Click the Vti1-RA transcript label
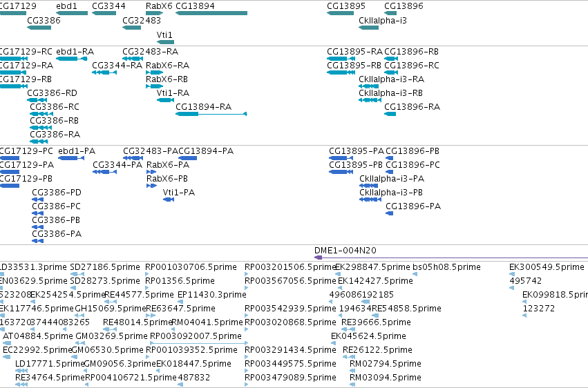This screenshot has height=388, width=588. [173, 93]
